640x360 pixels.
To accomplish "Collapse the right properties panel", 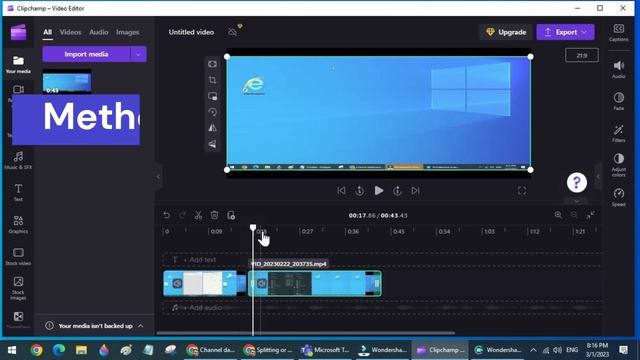I will 598,177.
